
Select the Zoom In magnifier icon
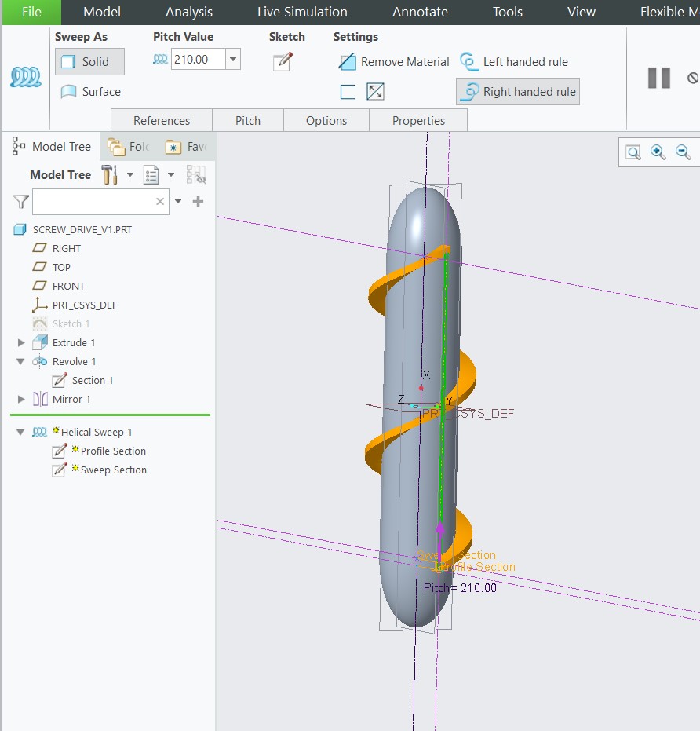[x=658, y=152]
